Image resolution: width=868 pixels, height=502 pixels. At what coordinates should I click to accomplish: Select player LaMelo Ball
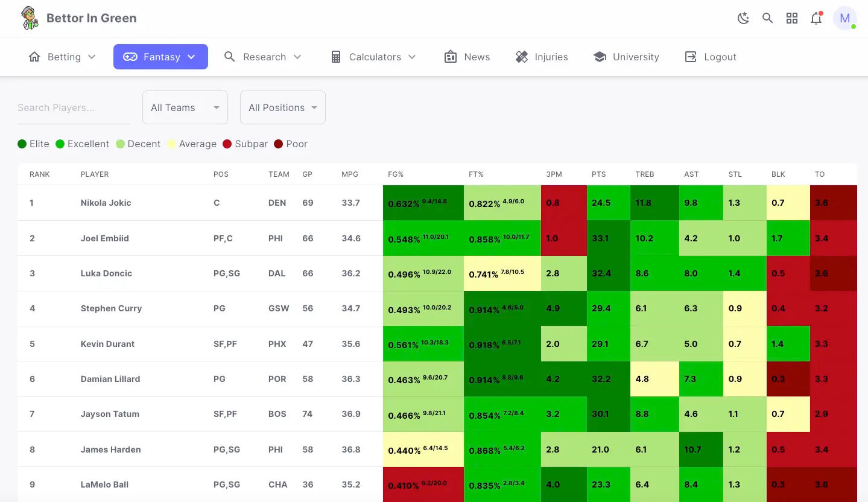click(x=104, y=485)
